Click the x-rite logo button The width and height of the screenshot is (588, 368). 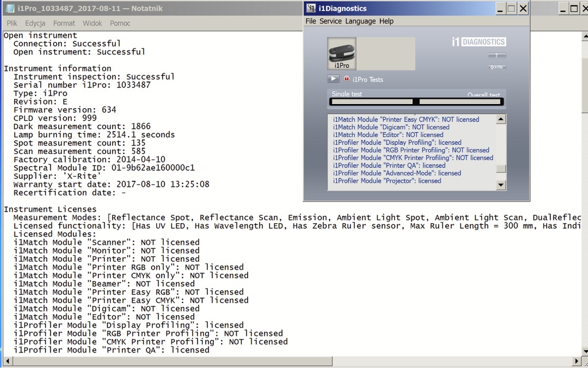click(497, 67)
